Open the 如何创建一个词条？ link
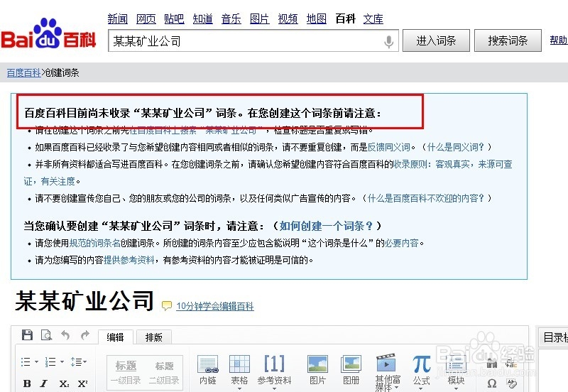The height and width of the screenshot is (392, 568). (x=326, y=226)
